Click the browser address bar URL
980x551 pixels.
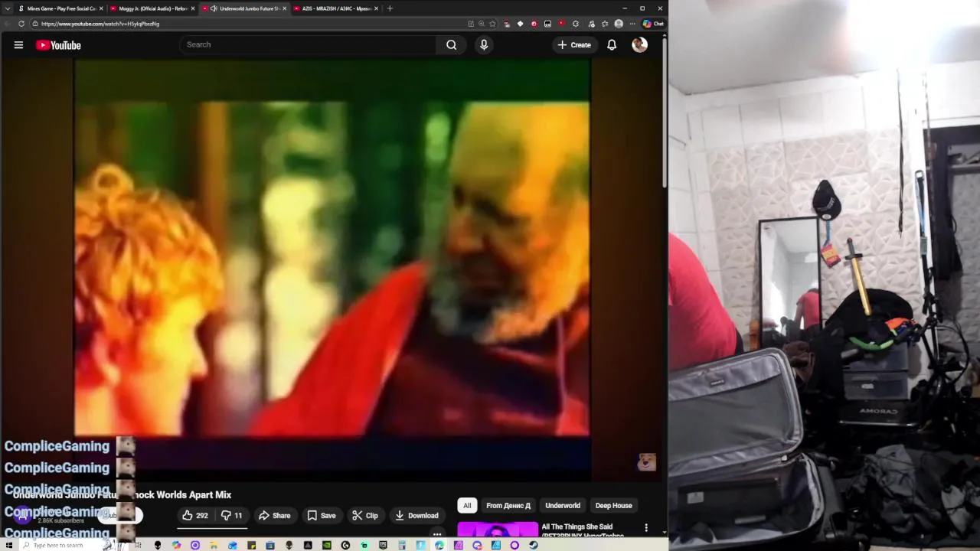(x=100, y=24)
